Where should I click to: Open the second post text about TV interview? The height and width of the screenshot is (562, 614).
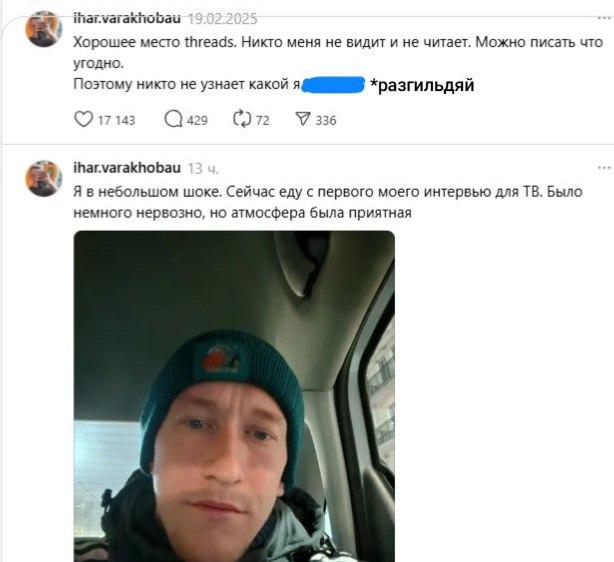tap(328, 202)
